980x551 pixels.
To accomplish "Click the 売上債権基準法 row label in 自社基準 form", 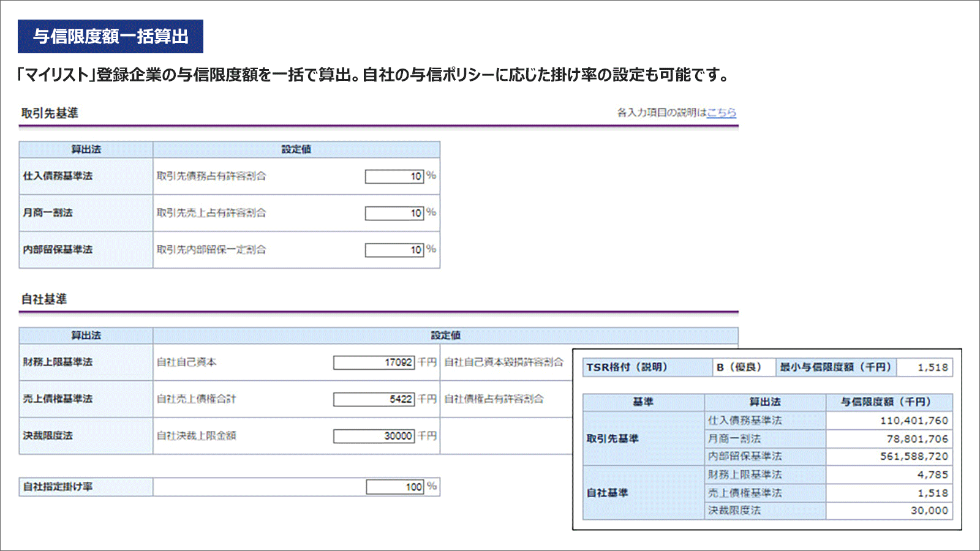I will point(58,399).
